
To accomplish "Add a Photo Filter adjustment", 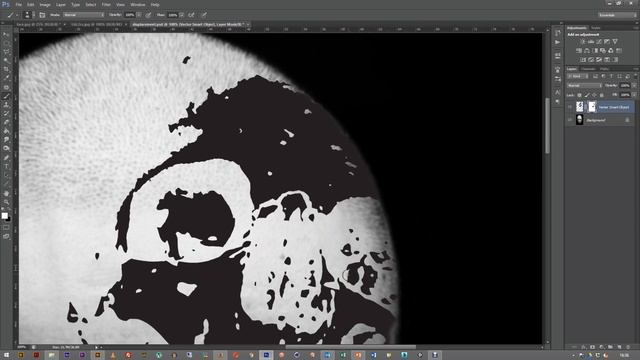I will 603,51.
